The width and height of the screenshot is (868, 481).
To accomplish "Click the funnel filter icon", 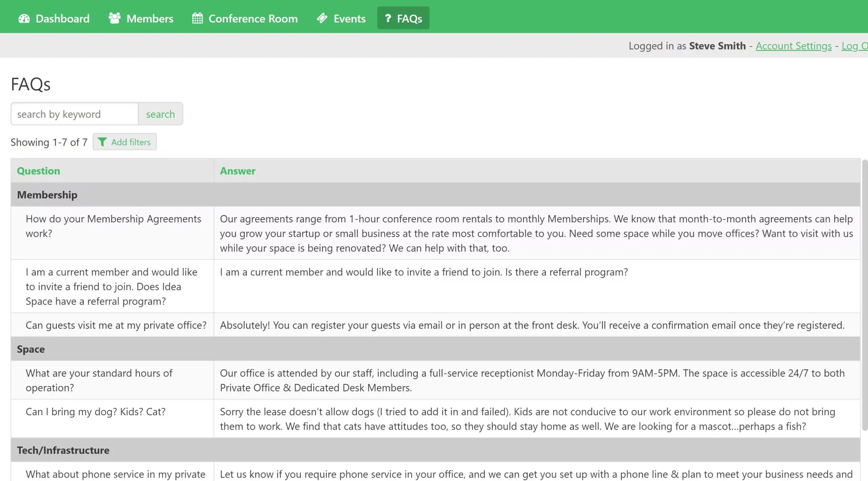I will pos(102,142).
